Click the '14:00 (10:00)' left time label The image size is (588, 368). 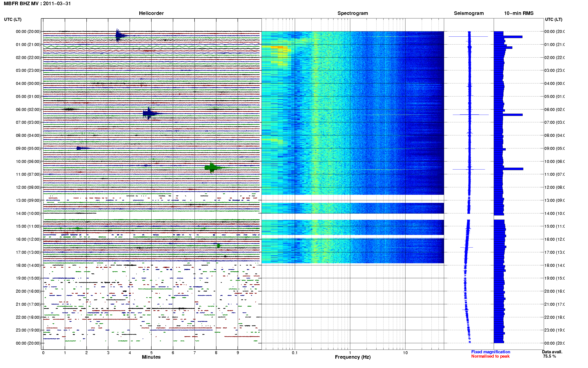coord(28,213)
